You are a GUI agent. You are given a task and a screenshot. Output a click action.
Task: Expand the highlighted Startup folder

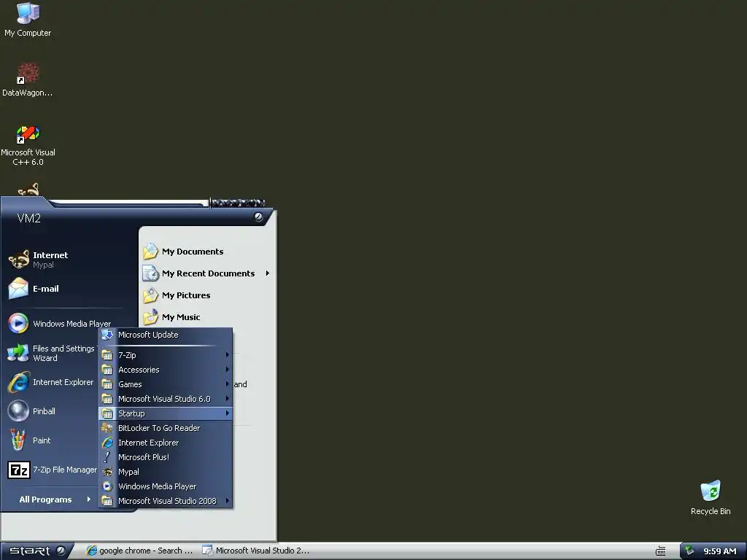166,413
